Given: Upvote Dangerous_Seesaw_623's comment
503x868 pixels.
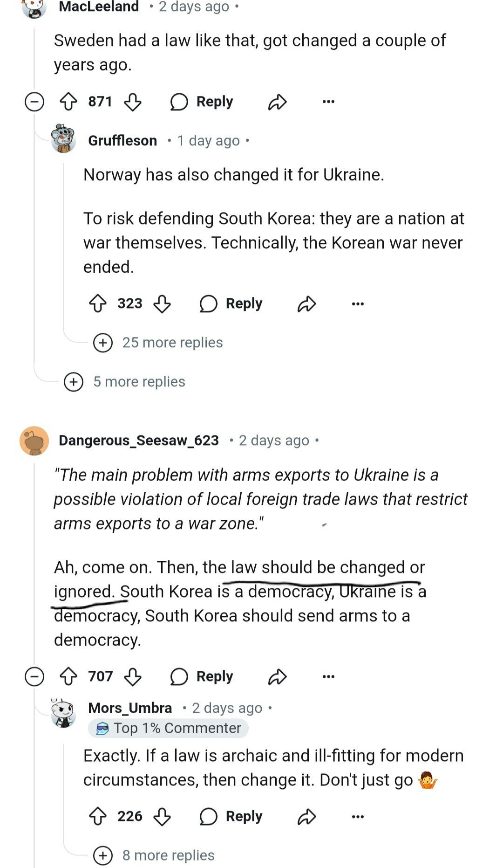Looking at the screenshot, I should pyautogui.click(x=69, y=676).
